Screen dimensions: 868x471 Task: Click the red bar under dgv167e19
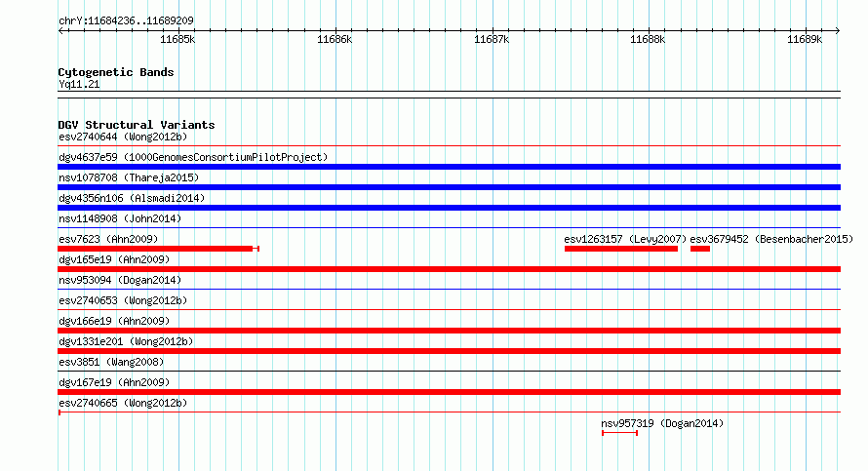[x=449, y=392]
